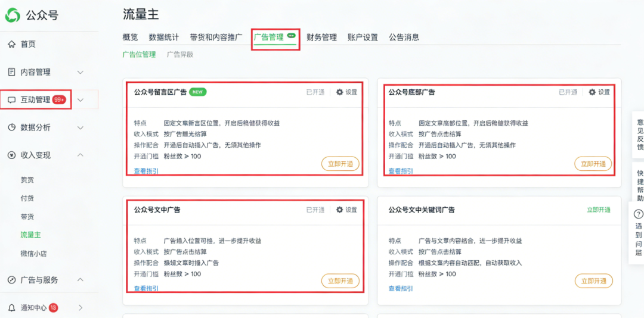This screenshot has height=318, width=644.
Task: Click 设置 on the 公众号文中广告 card
Action: (x=351, y=210)
